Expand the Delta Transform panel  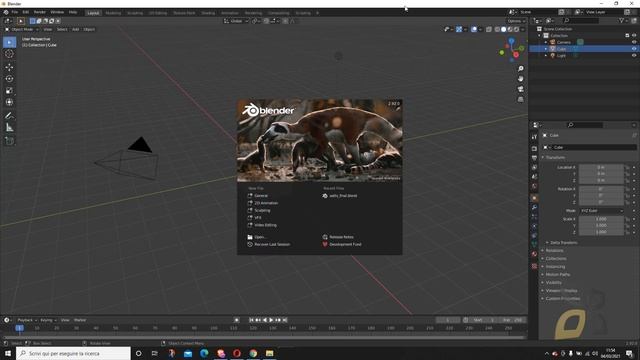click(x=564, y=242)
